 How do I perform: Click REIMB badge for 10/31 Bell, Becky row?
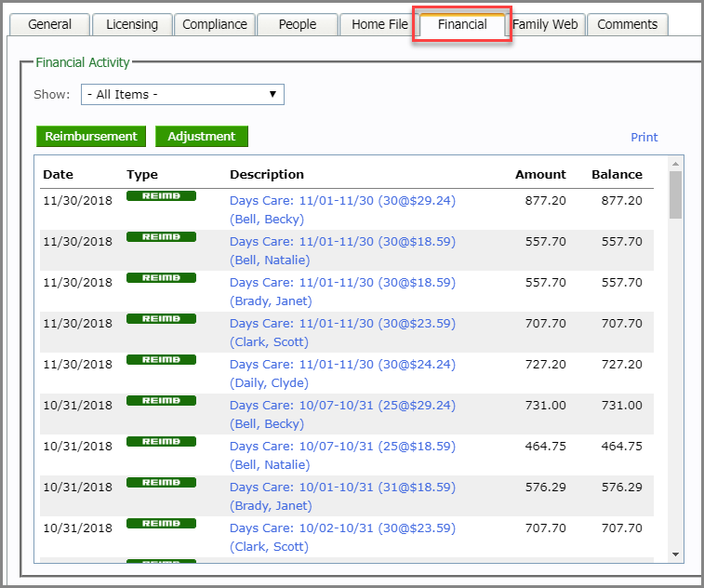pyautogui.click(x=161, y=400)
